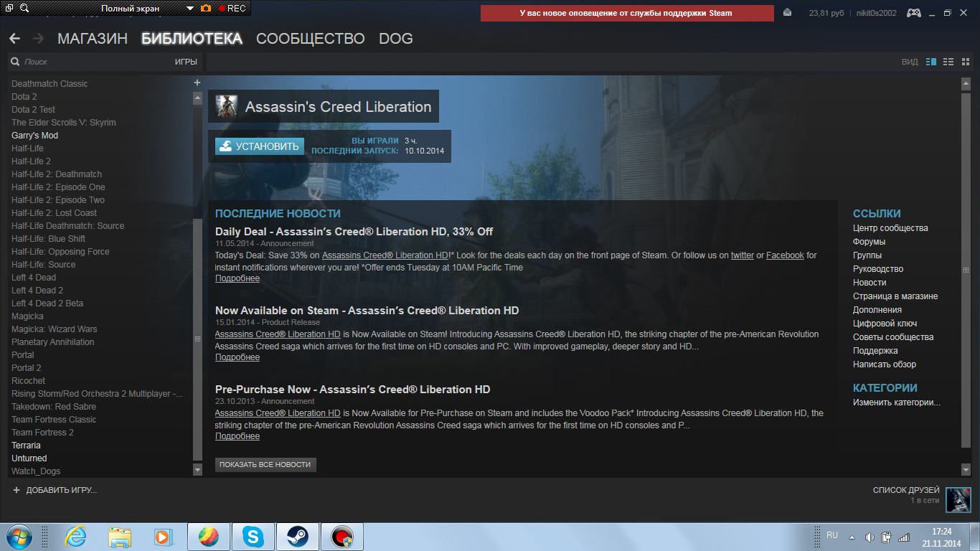Click the back navigation arrow

point(14,39)
